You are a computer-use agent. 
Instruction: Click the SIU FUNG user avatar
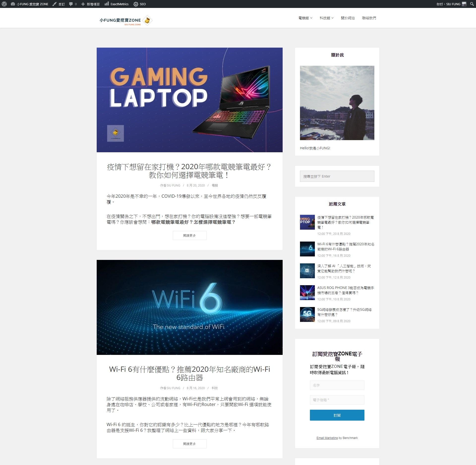[x=464, y=4]
